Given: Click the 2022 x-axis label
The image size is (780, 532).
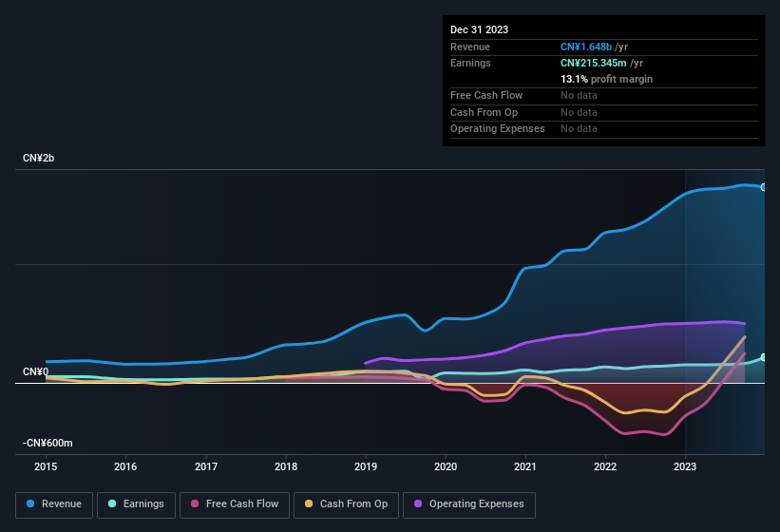Looking at the screenshot, I should [605, 466].
